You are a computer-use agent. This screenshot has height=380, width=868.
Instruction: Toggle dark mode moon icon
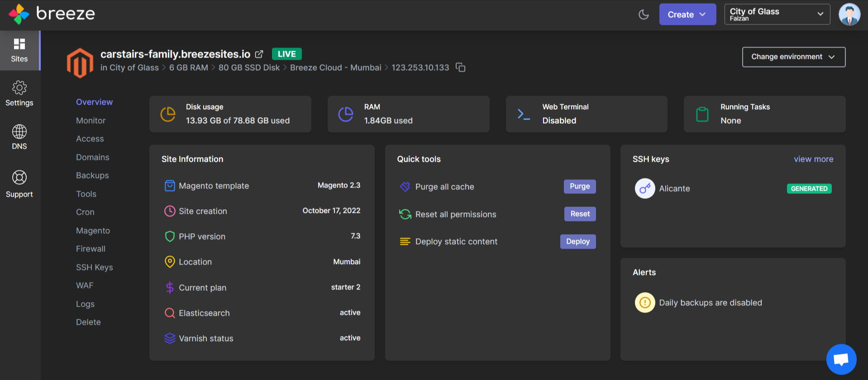point(644,14)
